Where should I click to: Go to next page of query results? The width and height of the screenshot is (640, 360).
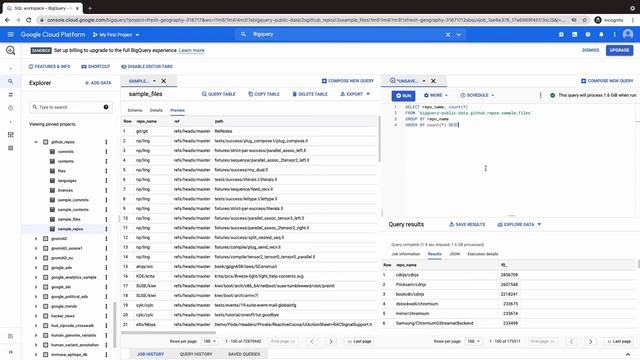click(x=590, y=341)
